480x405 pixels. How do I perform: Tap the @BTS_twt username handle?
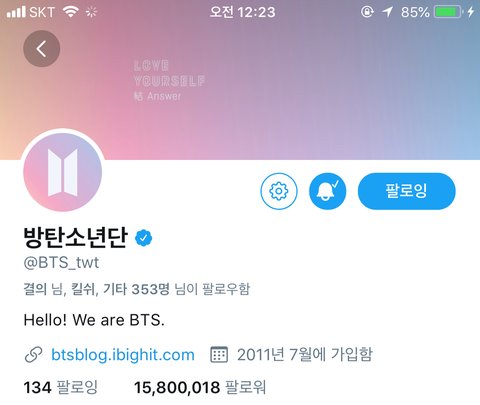(61, 263)
